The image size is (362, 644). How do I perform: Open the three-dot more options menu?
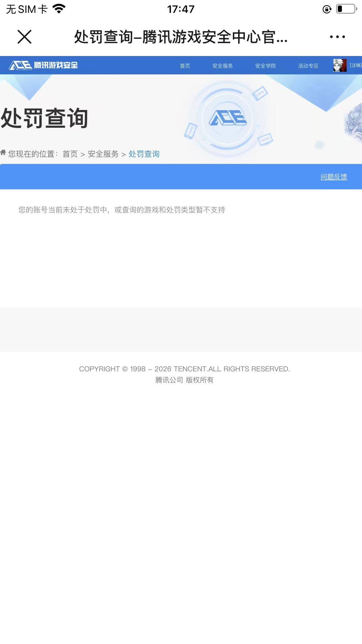337,37
